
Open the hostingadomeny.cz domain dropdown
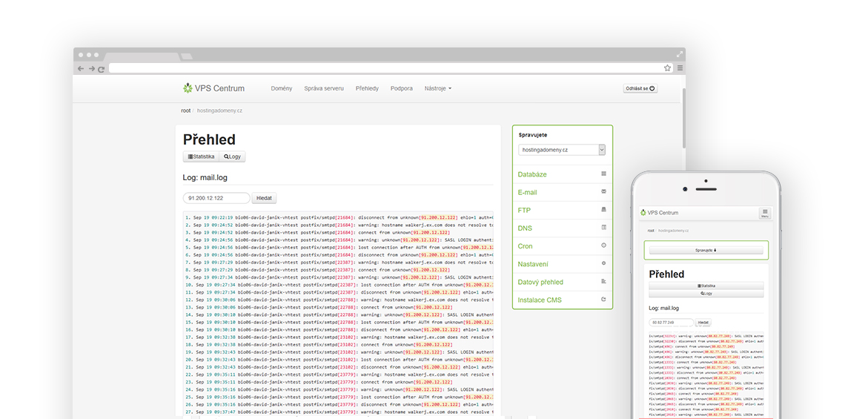562,150
